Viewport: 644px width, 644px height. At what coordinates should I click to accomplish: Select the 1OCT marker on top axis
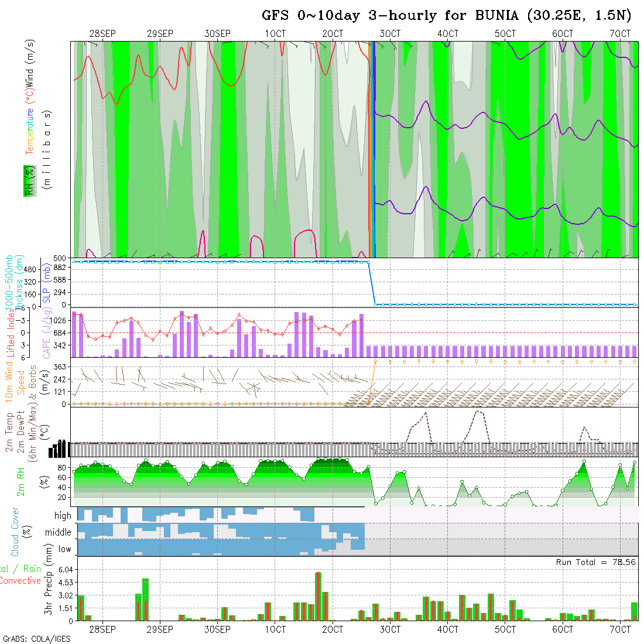(x=275, y=34)
